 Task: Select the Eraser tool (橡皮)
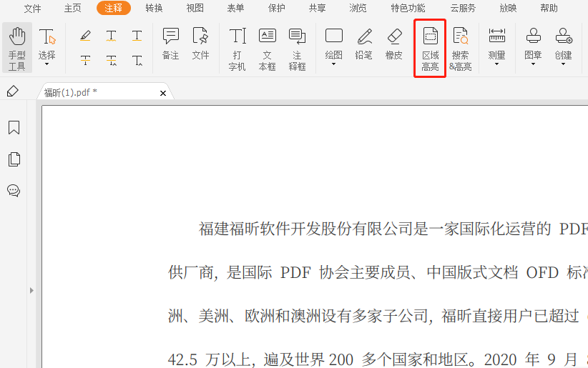point(394,43)
